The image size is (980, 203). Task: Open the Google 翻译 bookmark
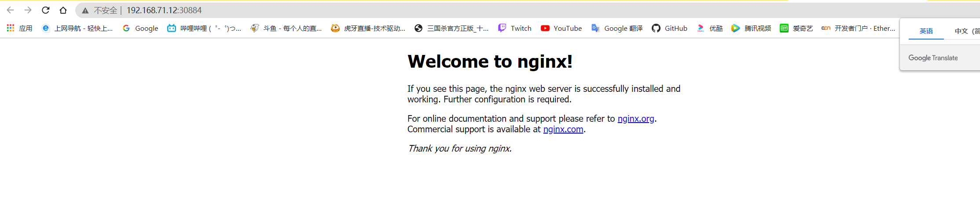[617, 28]
